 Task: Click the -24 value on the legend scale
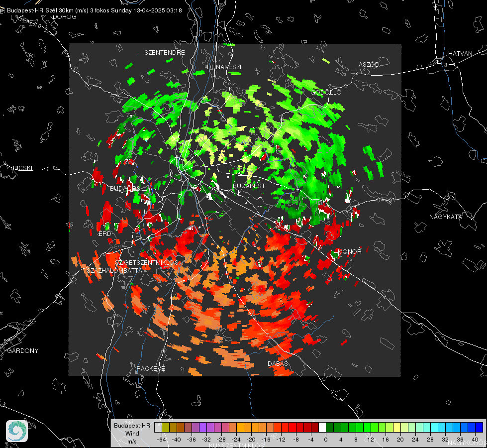pos(236,440)
